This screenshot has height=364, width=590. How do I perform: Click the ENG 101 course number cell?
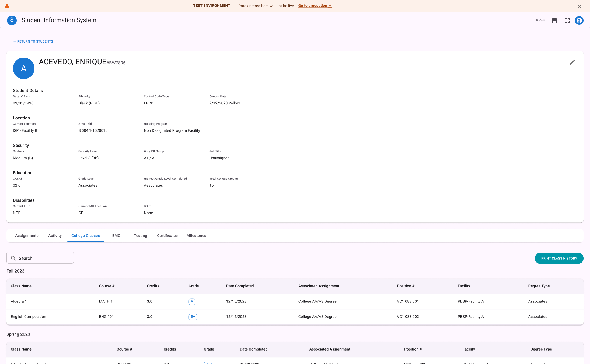point(106,317)
